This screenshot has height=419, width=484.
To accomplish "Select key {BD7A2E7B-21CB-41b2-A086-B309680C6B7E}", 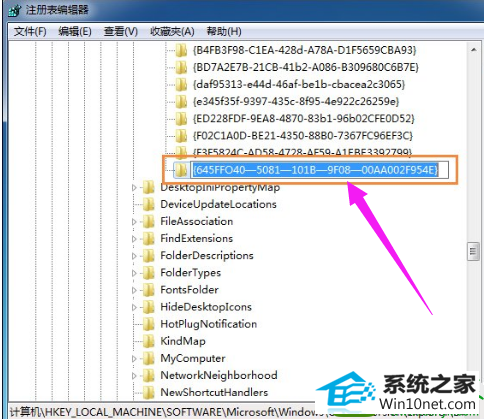I will [x=305, y=67].
